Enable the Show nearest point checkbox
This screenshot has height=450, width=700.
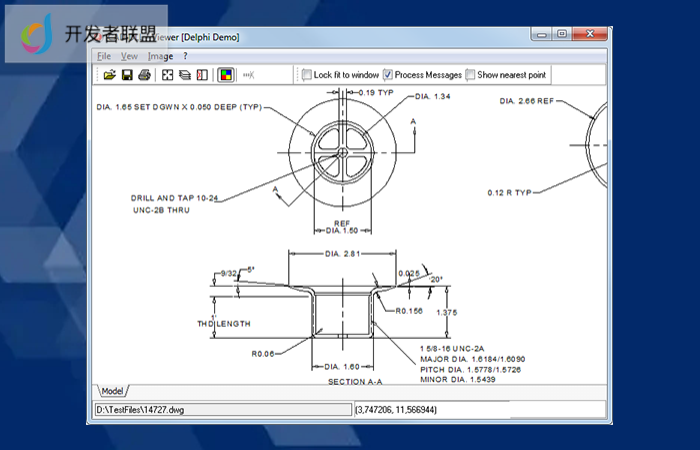(469, 75)
